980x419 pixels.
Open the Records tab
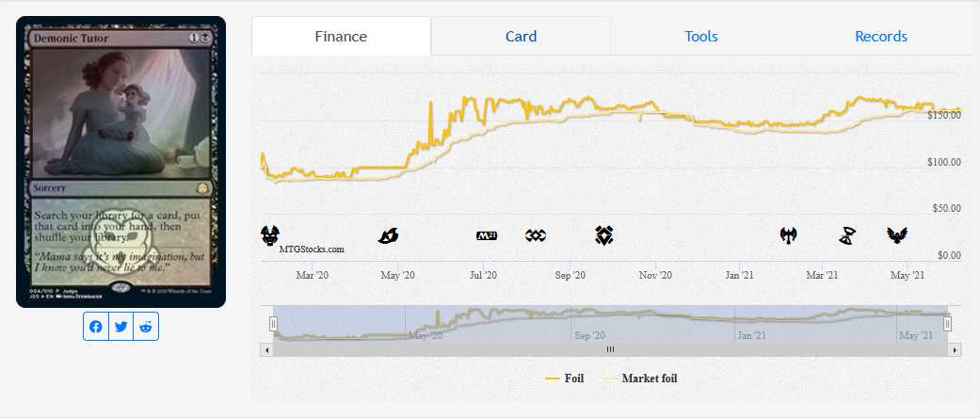click(x=881, y=37)
